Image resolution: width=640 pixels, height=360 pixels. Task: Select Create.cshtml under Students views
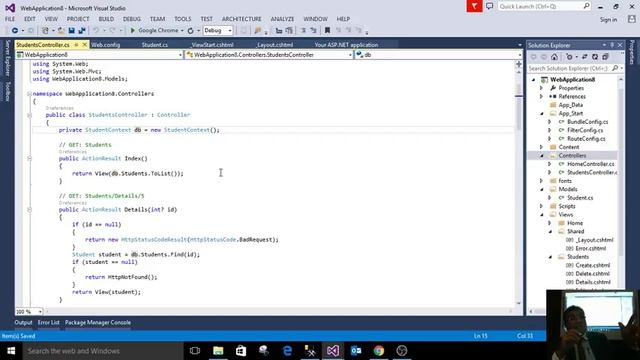click(x=593, y=265)
